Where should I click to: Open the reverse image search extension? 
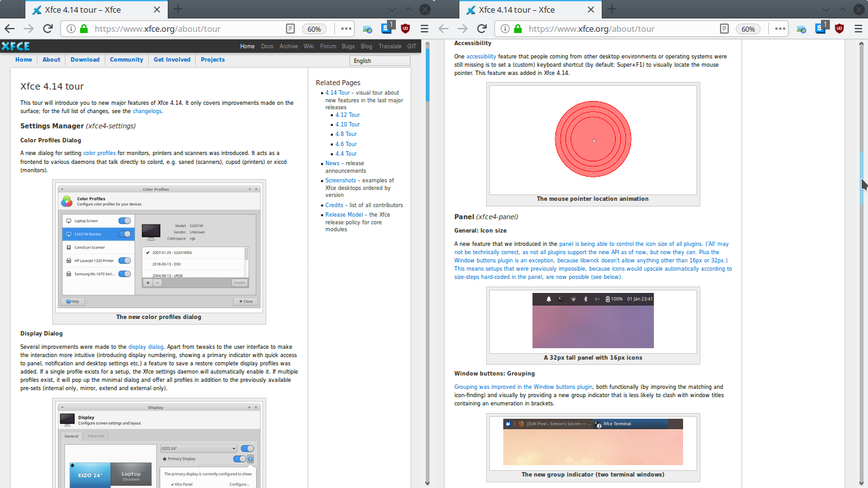[367, 29]
